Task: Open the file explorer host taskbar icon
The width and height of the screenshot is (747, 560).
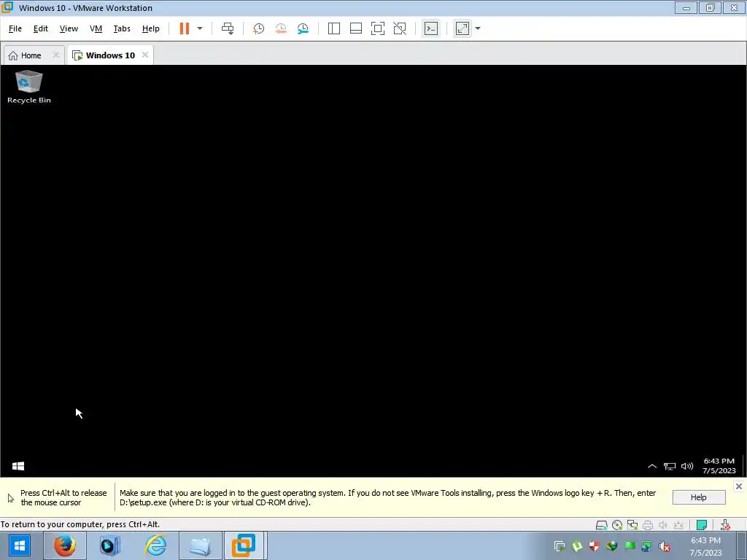Action: (x=200, y=545)
